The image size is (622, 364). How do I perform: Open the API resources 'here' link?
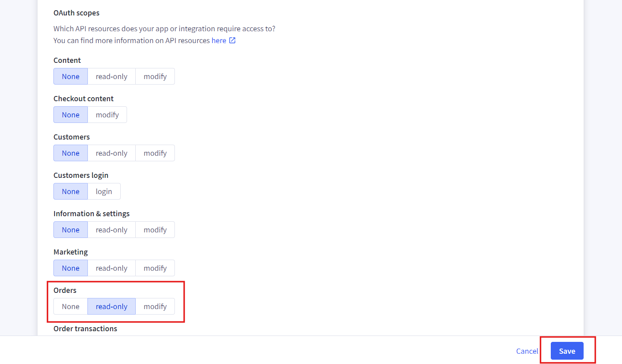click(219, 41)
